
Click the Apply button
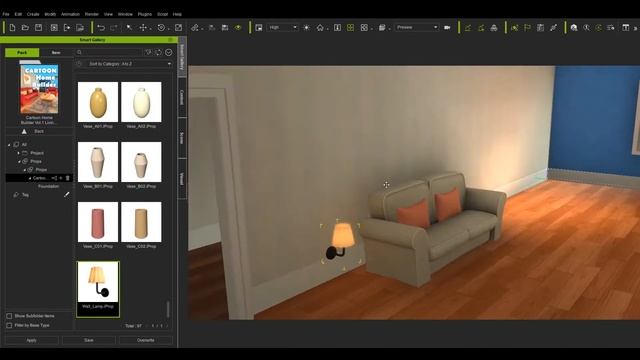coord(31,340)
